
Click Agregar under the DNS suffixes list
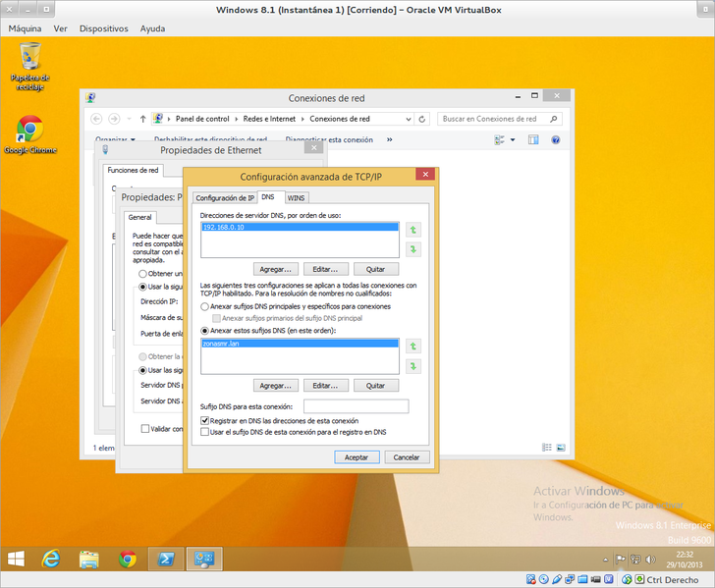tap(276, 385)
